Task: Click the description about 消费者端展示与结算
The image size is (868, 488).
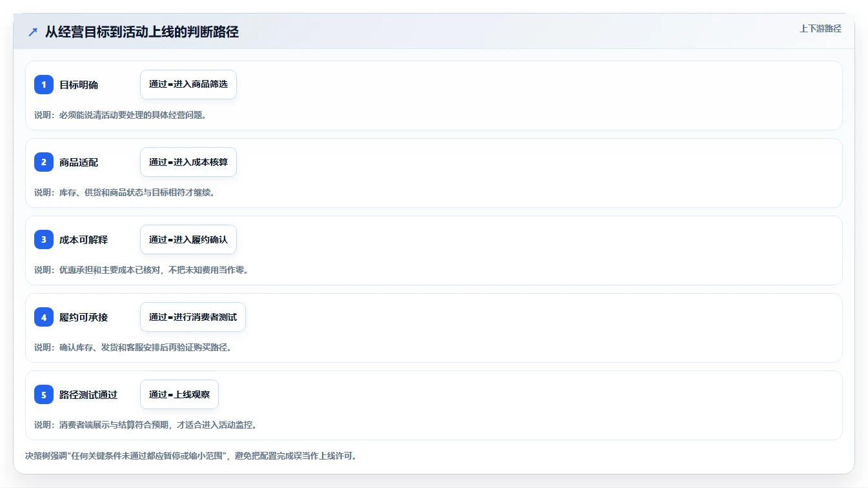Action: pyautogui.click(x=146, y=425)
